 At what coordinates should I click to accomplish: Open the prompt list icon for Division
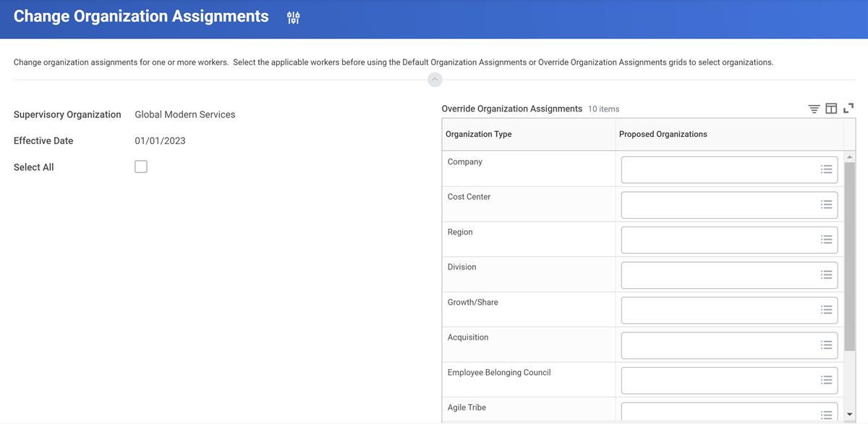pos(826,274)
